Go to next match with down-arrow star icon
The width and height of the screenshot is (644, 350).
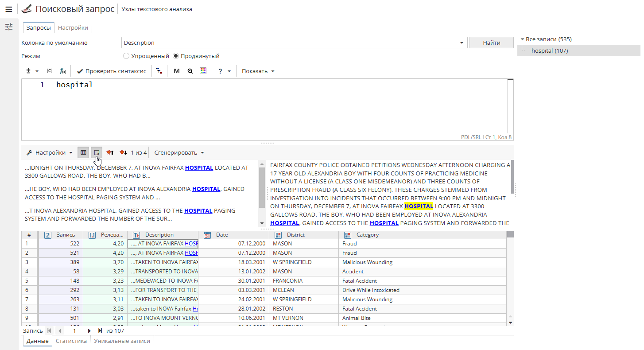[123, 152]
